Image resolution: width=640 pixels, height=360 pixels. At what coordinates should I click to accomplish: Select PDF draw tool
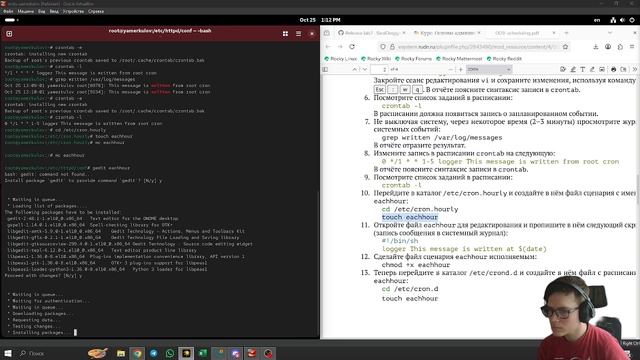(x=592, y=69)
